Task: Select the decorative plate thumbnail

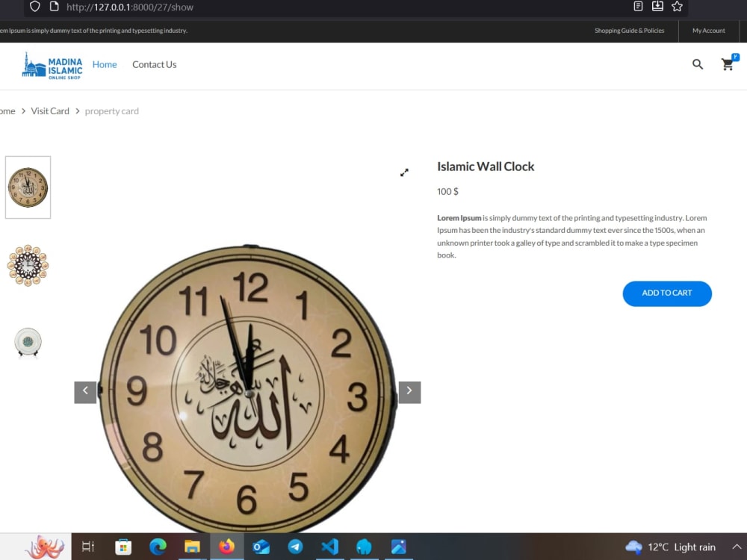Action: pyautogui.click(x=28, y=342)
